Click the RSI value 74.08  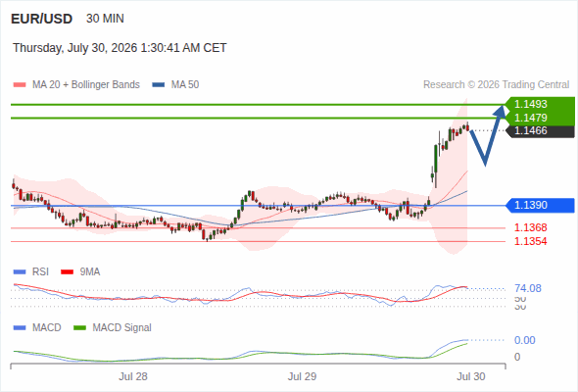[528, 288]
